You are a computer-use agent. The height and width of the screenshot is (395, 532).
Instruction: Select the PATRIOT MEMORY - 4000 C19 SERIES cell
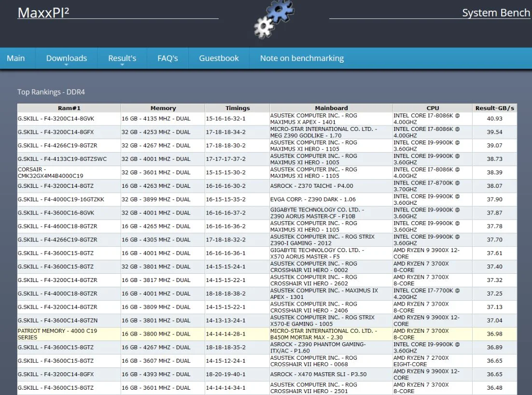pos(69,334)
